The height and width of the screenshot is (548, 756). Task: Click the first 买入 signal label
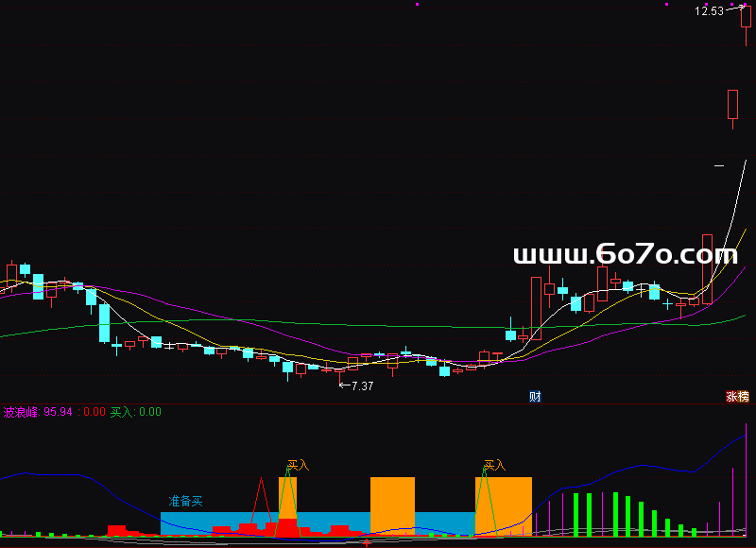tap(298, 466)
